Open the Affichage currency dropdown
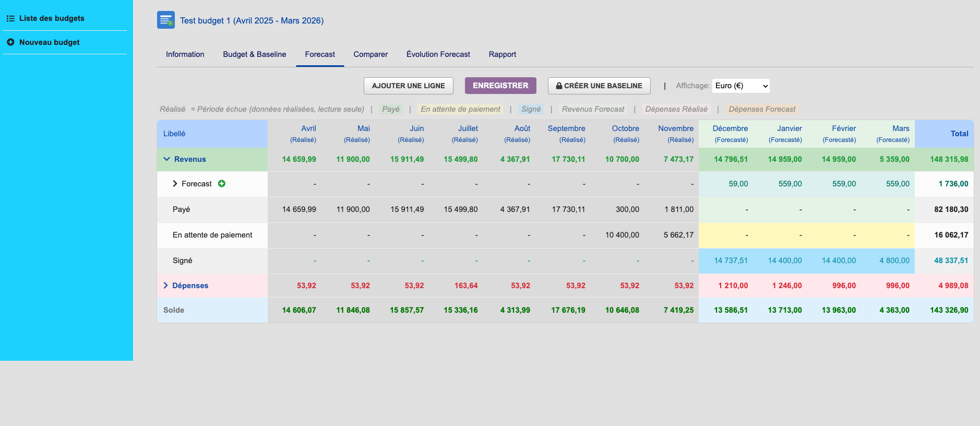This screenshot has width=980, height=426. click(x=740, y=86)
